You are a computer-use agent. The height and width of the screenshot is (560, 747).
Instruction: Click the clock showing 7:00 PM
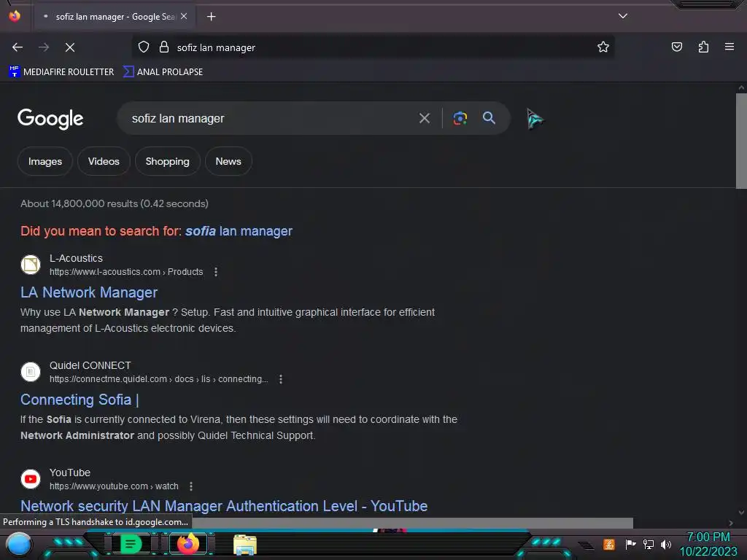708,537
